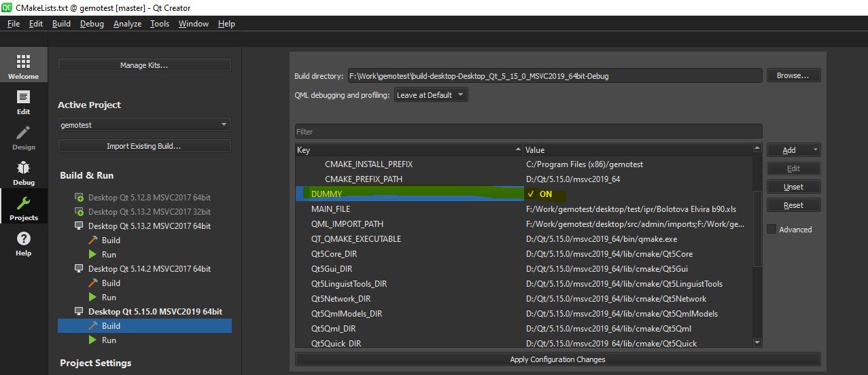Select the QT_QMAKE_EXECUTABLE key
This screenshot has width=868, height=375.
[356, 239]
